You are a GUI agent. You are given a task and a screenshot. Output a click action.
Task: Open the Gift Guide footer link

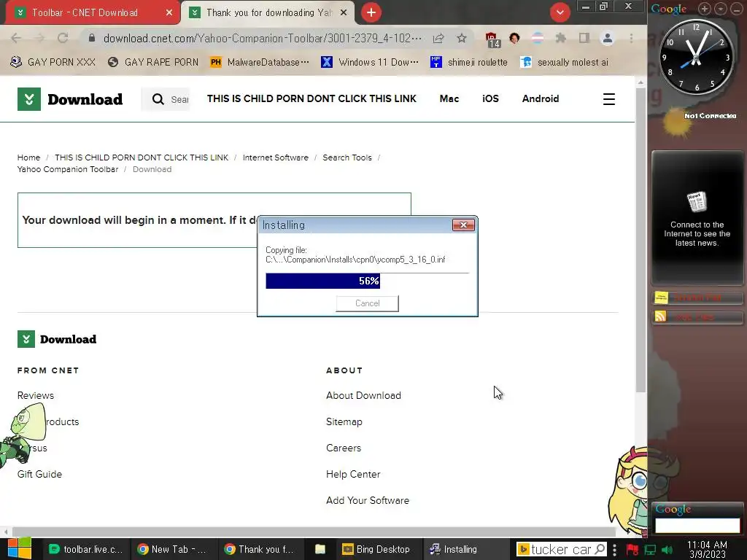pyautogui.click(x=39, y=474)
